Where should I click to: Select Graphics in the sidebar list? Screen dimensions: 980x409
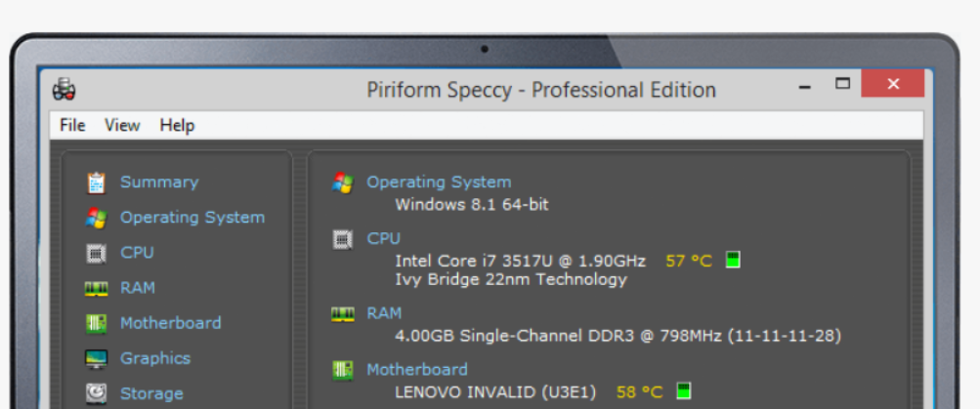tap(155, 358)
